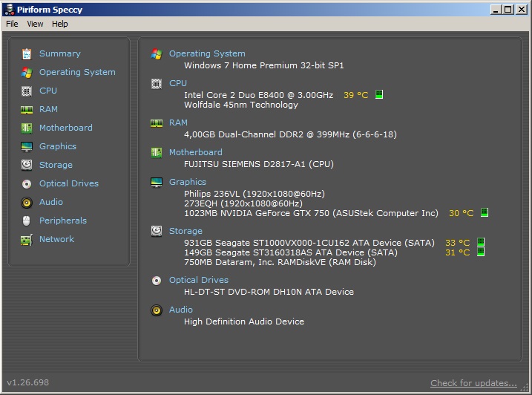The height and width of the screenshot is (395, 532).
Task: Click the version number v1.26.698
Action: coord(27,382)
